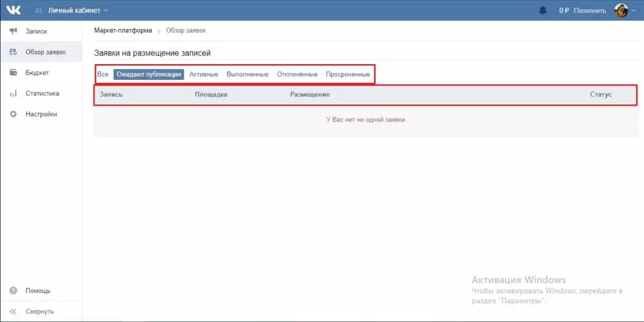Screen dimensions: 644x322
Task: Click the Статус column header
Action: pos(601,94)
